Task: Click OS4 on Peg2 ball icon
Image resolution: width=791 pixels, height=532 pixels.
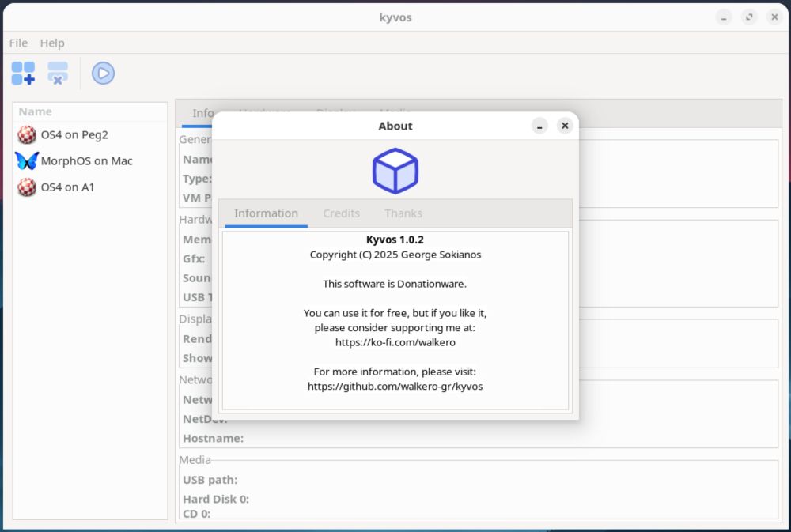Action: tap(27, 134)
